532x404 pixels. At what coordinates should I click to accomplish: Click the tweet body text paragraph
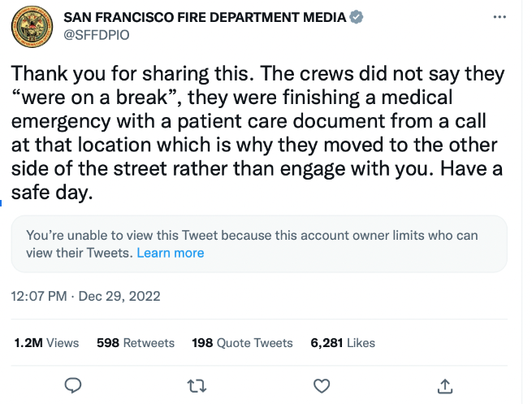click(258, 122)
